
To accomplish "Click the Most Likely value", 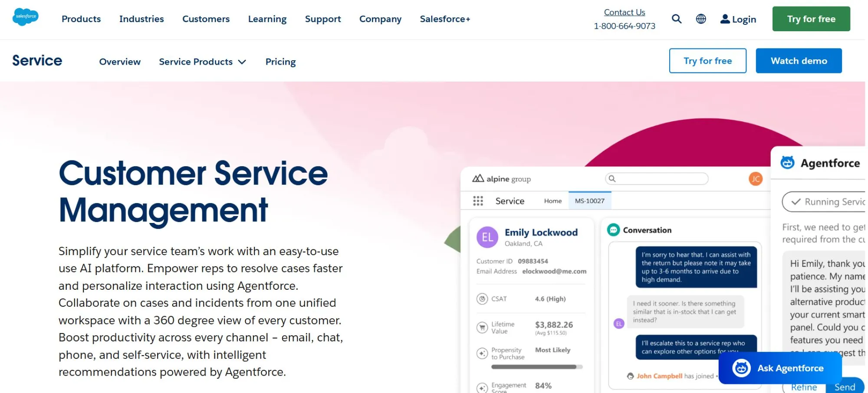I will 552,350.
